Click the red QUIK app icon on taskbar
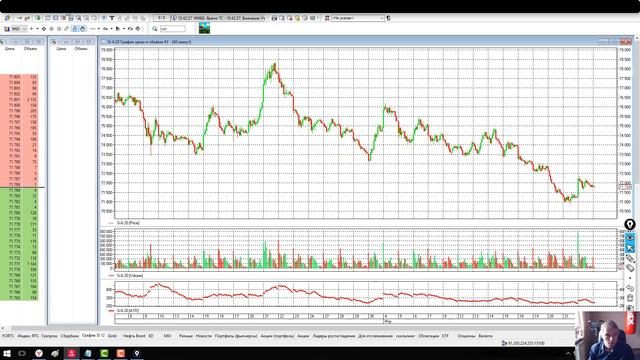Viewport: 640px width, 360px height. [72, 353]
